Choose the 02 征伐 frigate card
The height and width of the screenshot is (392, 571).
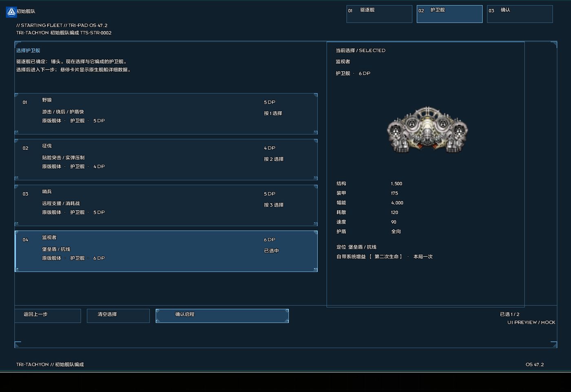coord(166,160)
